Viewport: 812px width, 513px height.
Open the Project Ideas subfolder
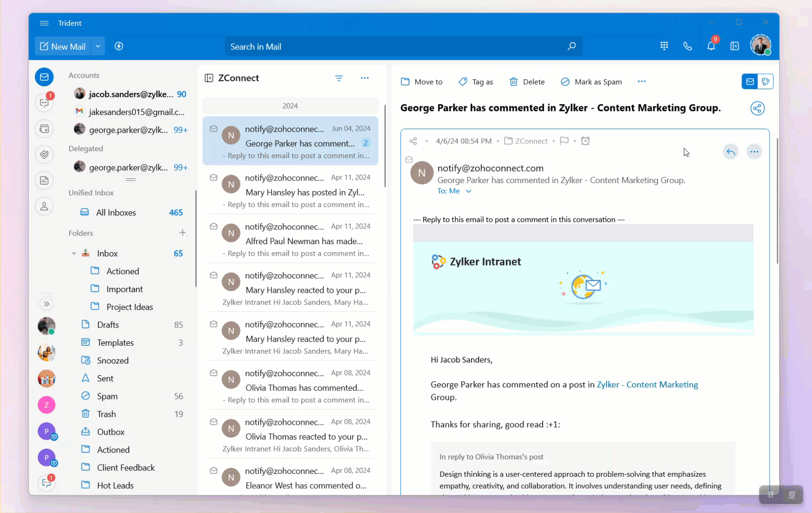coord(130,307)
